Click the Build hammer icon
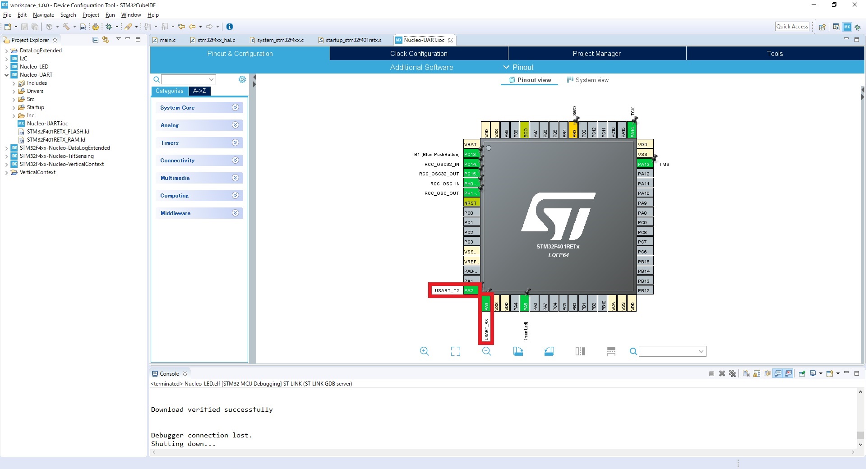Viewport: 868px width, 469px height. [x=66, y=27]
